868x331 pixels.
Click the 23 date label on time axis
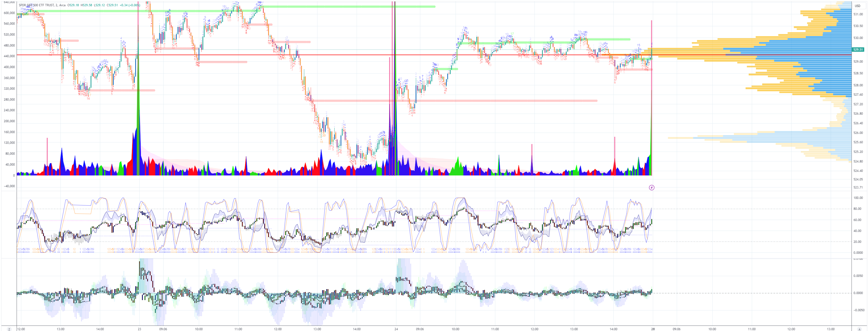pos(139,329)
